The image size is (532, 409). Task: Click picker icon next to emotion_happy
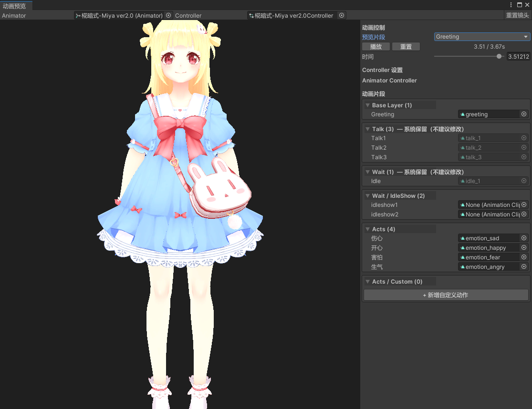(x=524, y=248)
